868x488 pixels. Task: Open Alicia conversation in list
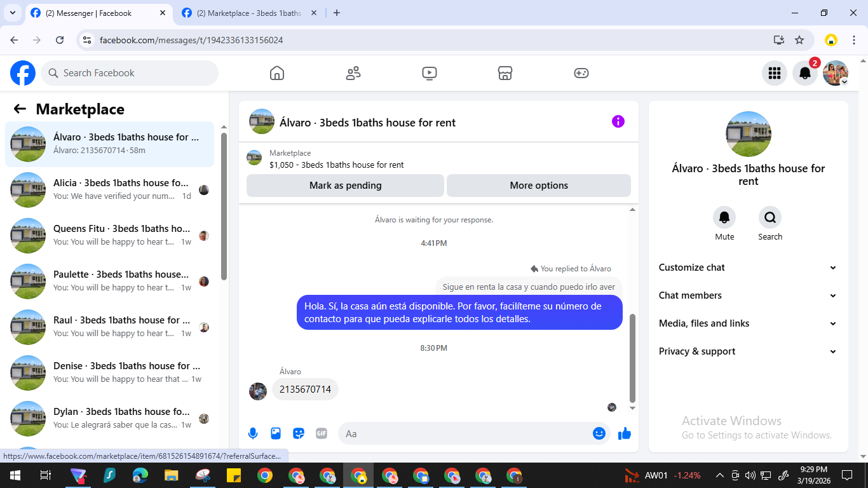110,190
